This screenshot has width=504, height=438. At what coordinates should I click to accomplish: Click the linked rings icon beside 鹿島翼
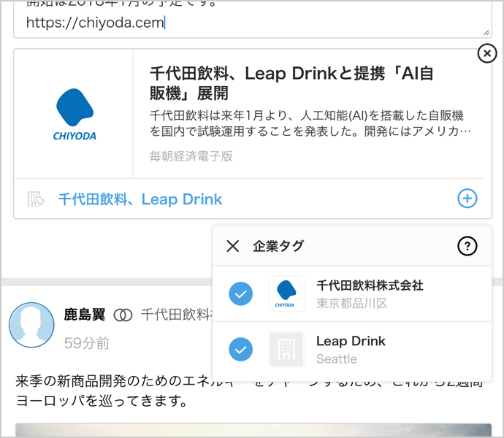(123, 315)
